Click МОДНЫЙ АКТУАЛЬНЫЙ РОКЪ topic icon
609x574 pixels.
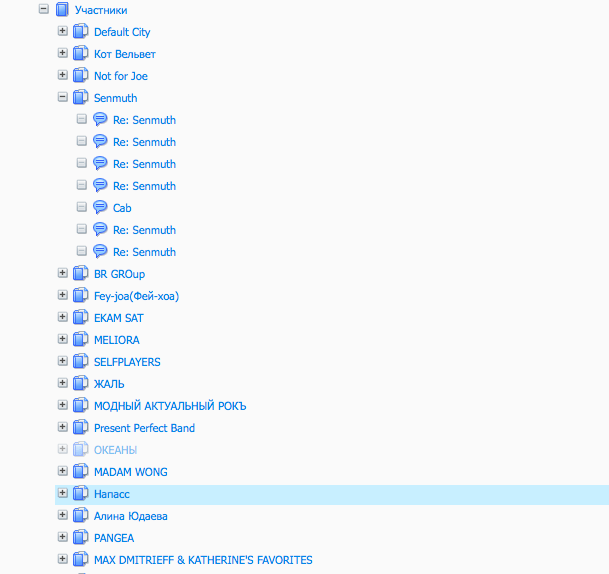80,405
